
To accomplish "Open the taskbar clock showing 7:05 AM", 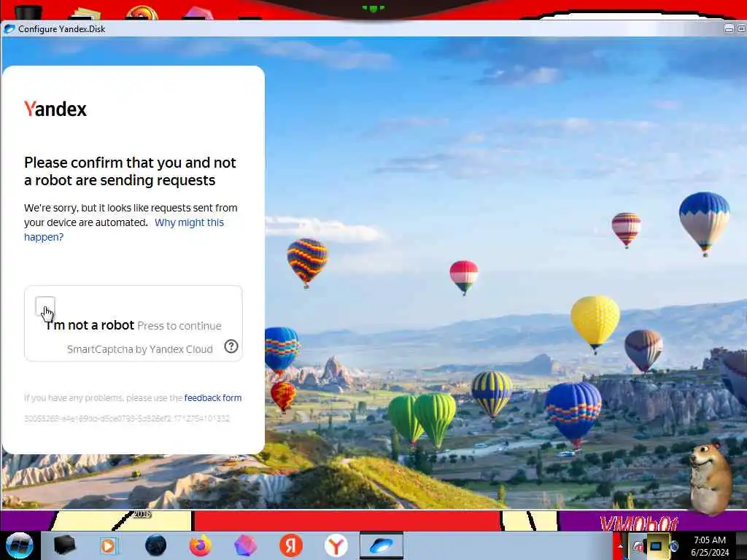I will (x=710, y=546).
